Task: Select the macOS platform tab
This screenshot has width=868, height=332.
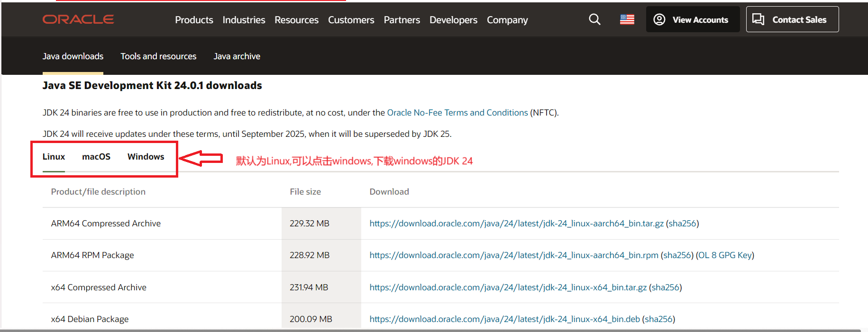Action: tap(96, 157)
